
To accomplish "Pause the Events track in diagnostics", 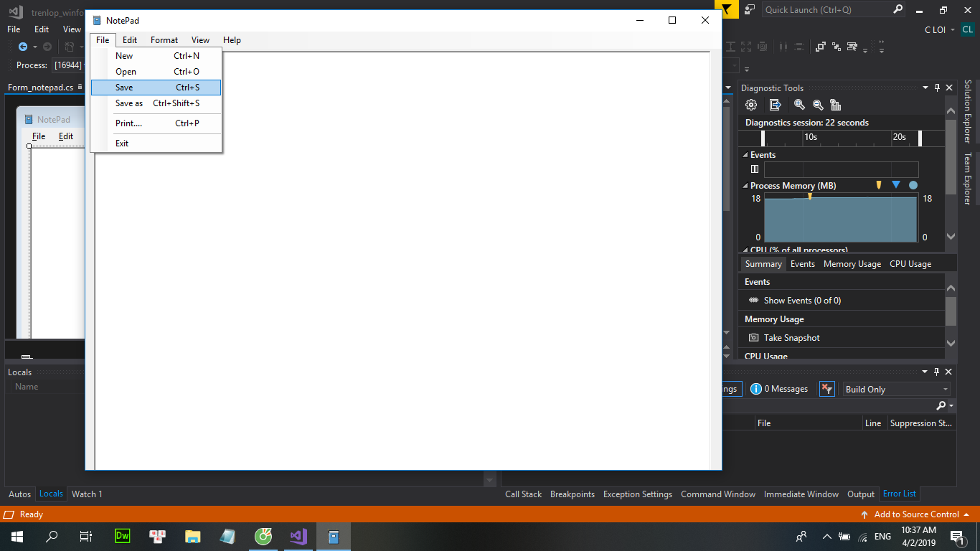I will 754,169.
